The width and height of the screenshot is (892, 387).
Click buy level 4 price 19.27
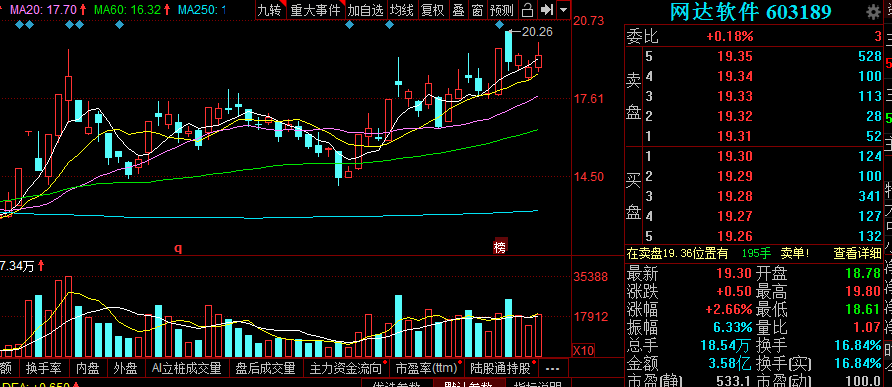pyautogui.click(x=734, y=216)
